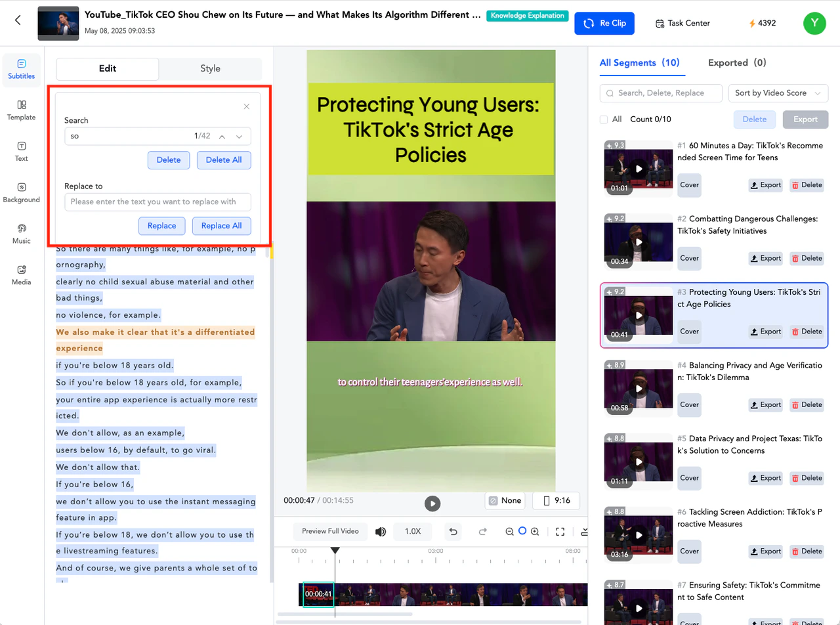Delete segment #6 Tackling Screen Addiction
Screen dimensions: 840x625
(x=807, y=551)
